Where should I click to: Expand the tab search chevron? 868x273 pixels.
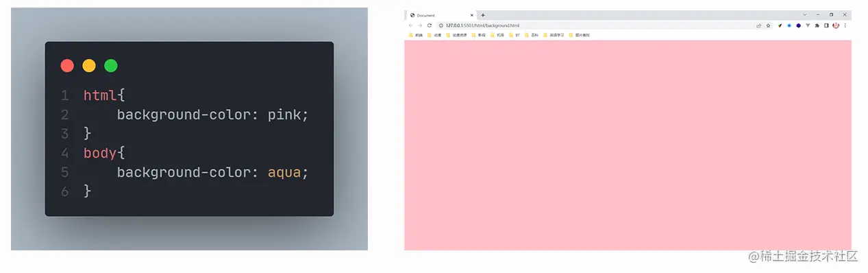coord(805,14)
